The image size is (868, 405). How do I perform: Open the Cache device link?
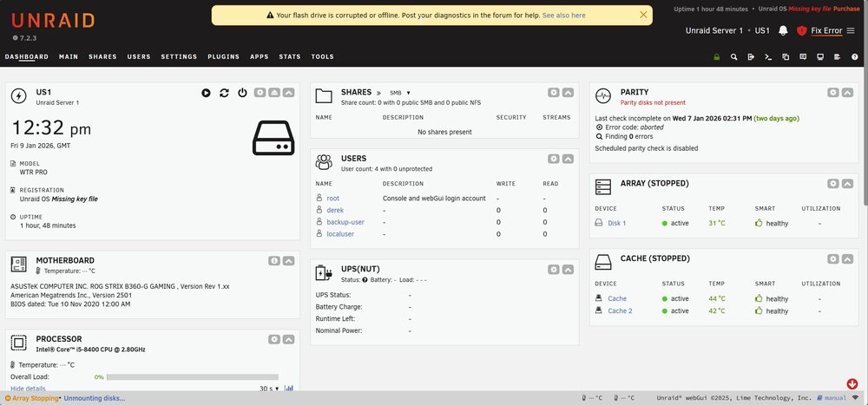[x=617, y=298]
